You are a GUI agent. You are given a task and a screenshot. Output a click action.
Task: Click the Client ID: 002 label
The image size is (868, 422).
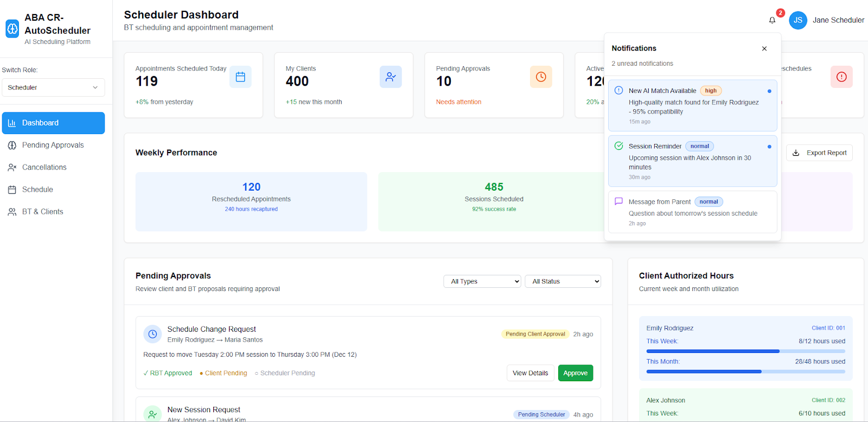pyautogui.click(x=828, y=400)
